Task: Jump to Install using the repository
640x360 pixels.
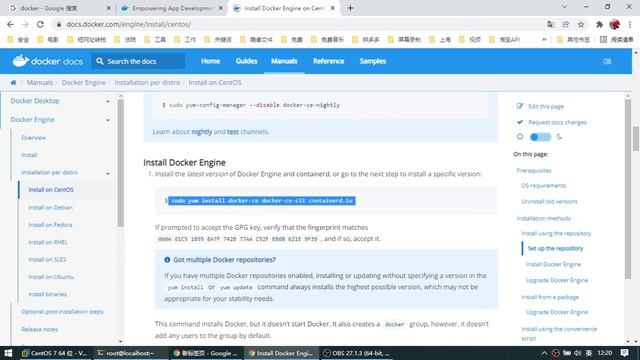Action: point(556,233)
